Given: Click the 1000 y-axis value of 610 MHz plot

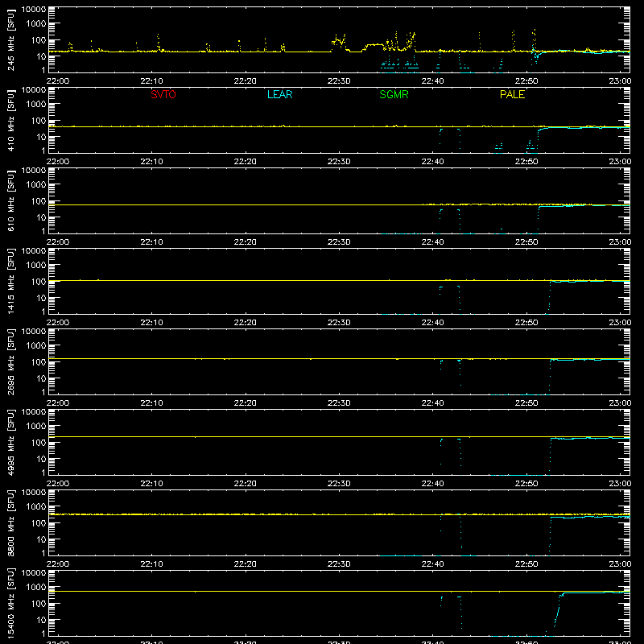Looking at the screenshot, I should pos(36,184).
